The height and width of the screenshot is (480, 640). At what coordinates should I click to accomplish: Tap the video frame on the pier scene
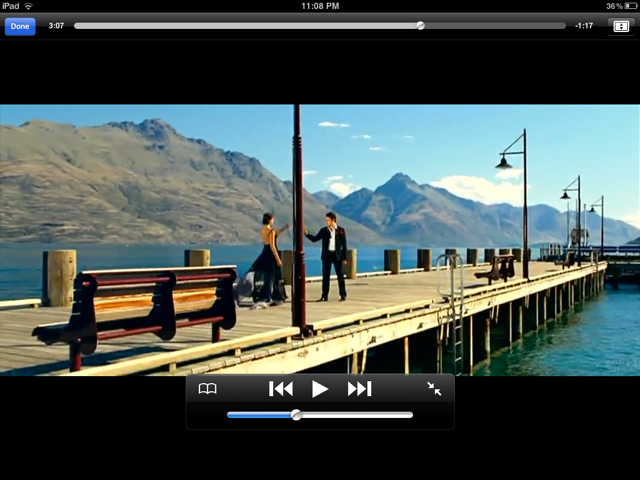(320, 240)
